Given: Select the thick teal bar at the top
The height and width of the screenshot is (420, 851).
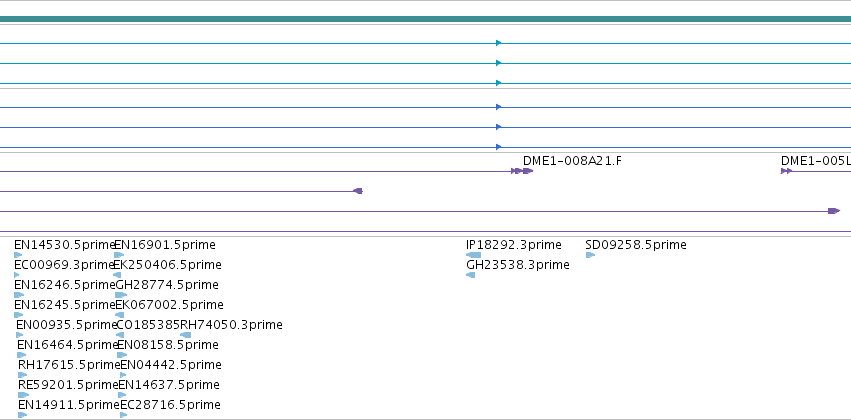Looking at the screenshot, I should pos(426,20).
